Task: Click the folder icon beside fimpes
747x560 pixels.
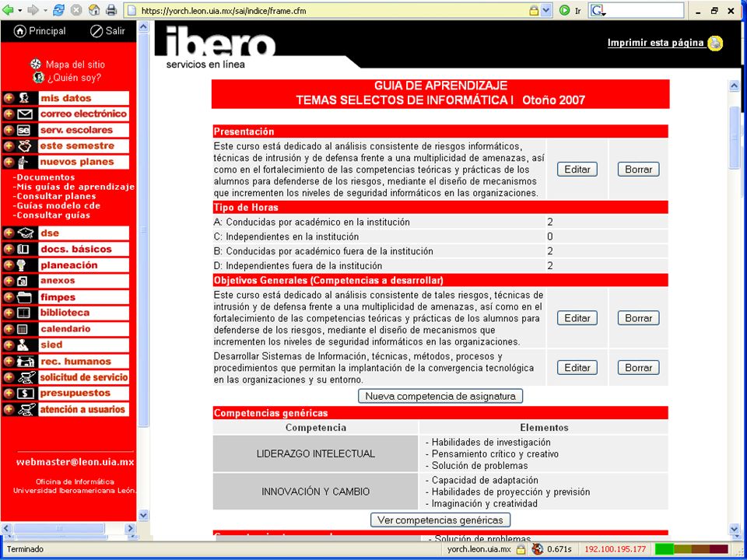Action: click(x=24, y=298)
